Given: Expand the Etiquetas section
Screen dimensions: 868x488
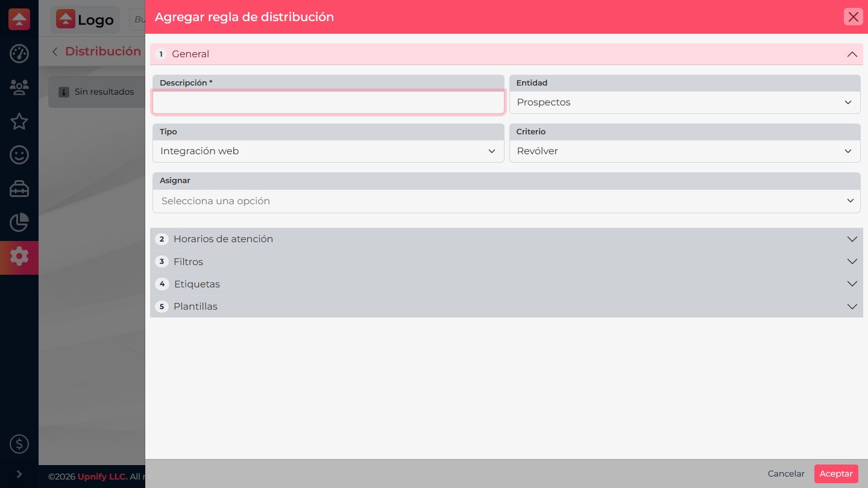Looking at the screenshot, I should 506,284.
